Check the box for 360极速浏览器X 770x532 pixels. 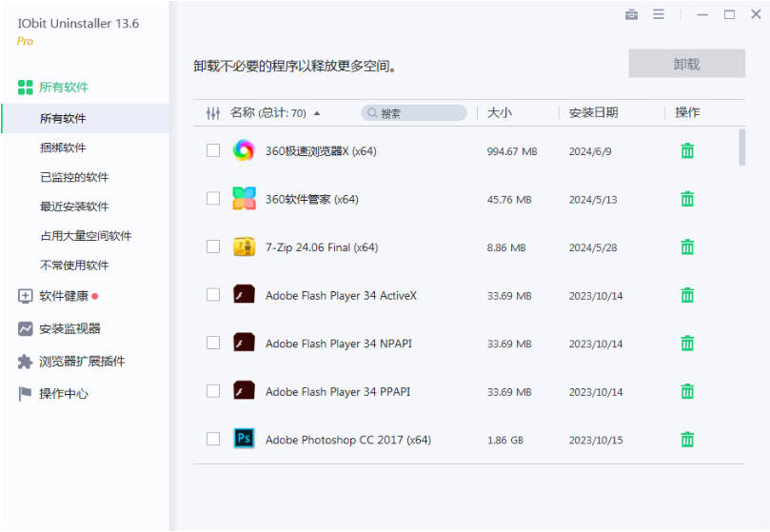[213, 150]
